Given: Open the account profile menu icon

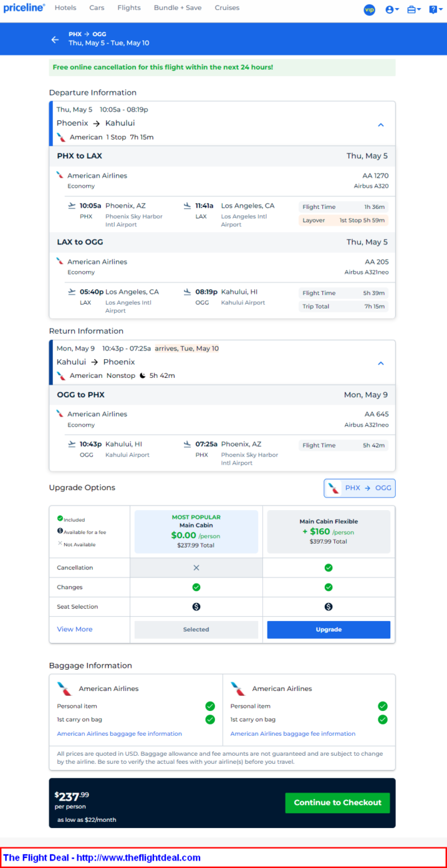Looking at the screenshot, I should coord(392,9).
